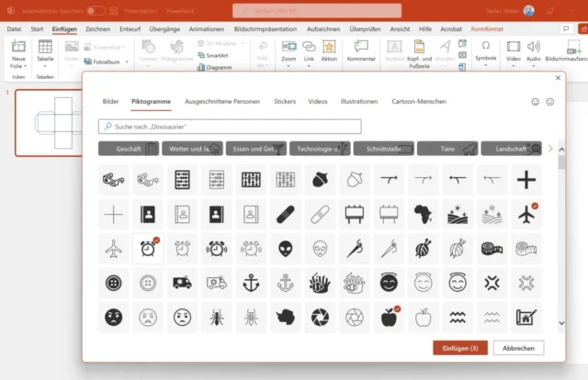Select the architecture blueprint icon
Screen dimensions: 588x380
526,318
